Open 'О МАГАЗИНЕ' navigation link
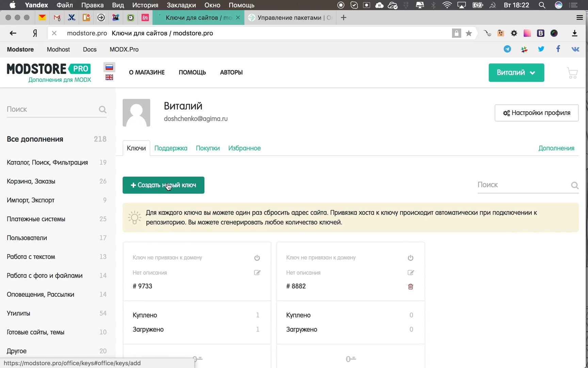 [147, 72]
